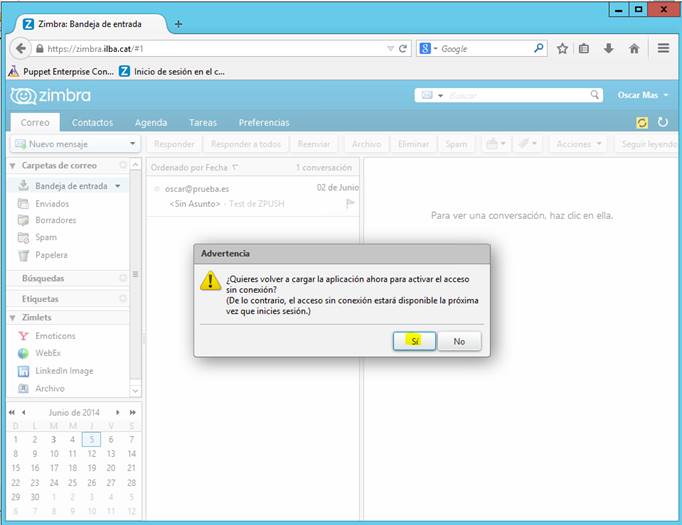This screenshot has width=682, height=525.
Task: Click the Reenviar toolbar button
Action: click(314, 144)
